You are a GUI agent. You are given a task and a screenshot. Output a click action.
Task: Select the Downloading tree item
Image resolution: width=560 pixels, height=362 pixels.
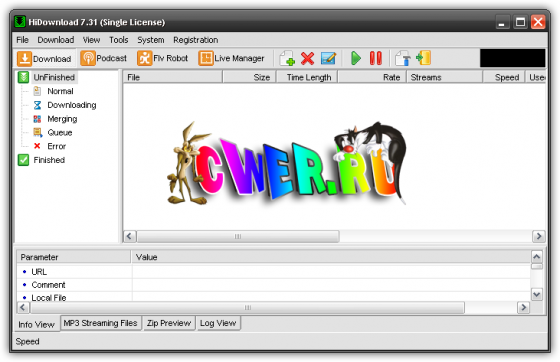[x=72, y=105]
